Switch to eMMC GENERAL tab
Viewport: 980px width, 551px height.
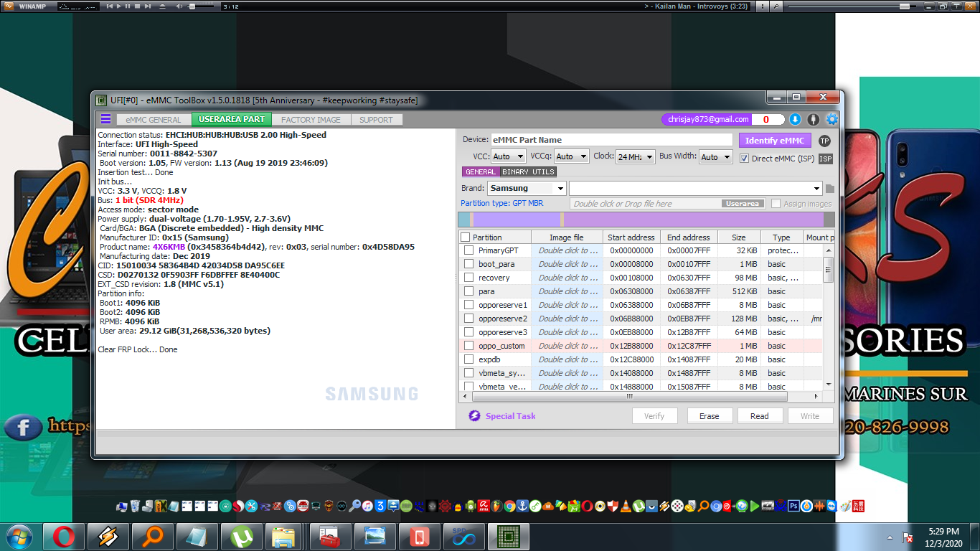click(x=154, y=120)
